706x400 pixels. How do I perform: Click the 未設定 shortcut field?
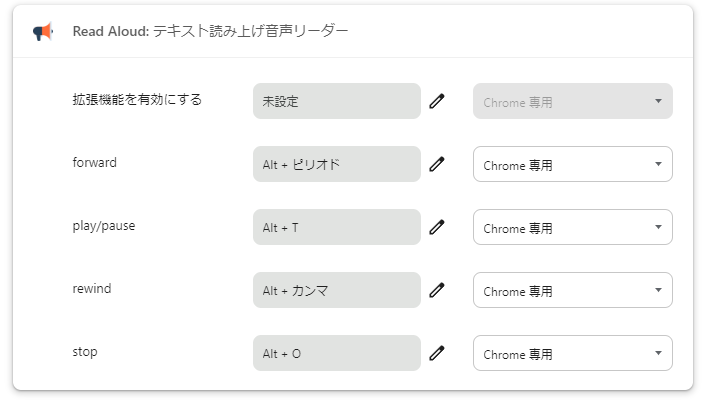point(336,101)
